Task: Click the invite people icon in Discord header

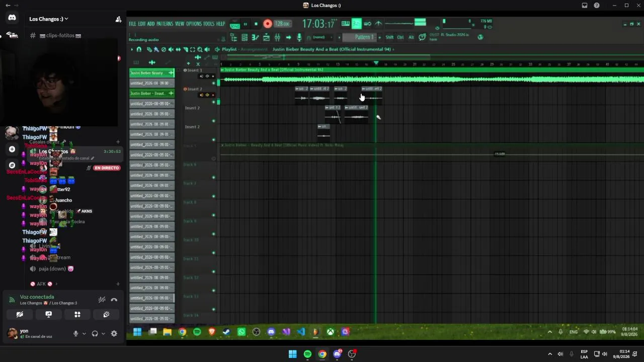Action: [x=118, y=19]
